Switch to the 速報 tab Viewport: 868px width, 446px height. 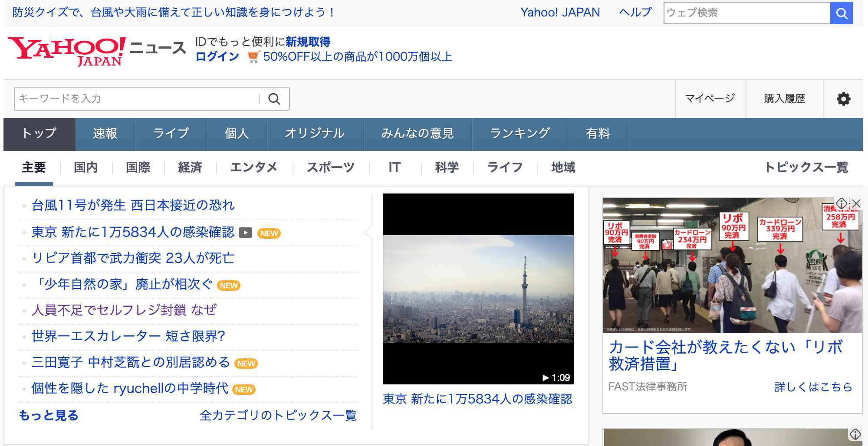pyautogui.click(x=105, y=134)
